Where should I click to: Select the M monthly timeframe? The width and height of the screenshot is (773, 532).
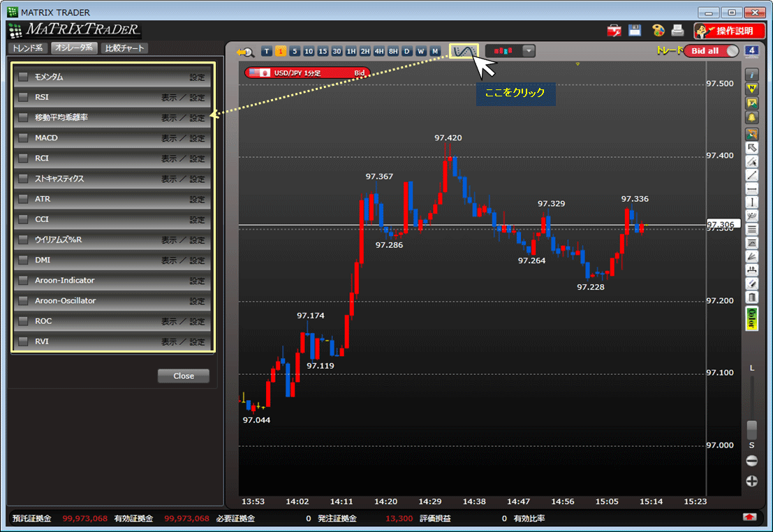coord(435,51)
